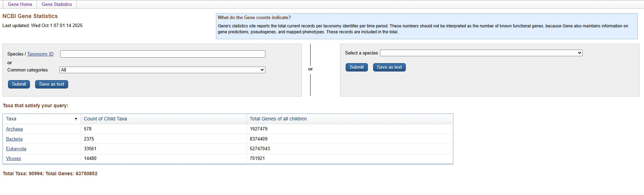Submit the species or taxonomy ID query
644x195 pixels.
pyautogui.click(x=19, y=84)
